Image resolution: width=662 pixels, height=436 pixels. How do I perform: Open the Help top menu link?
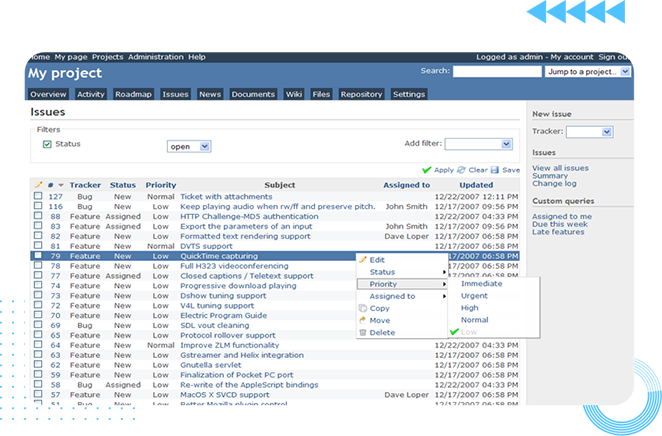point(197,57)
